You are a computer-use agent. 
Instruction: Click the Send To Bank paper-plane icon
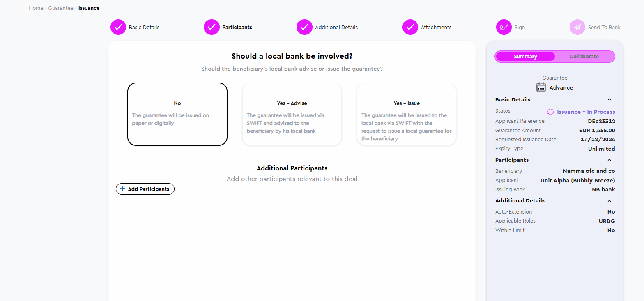click(577, 27)
